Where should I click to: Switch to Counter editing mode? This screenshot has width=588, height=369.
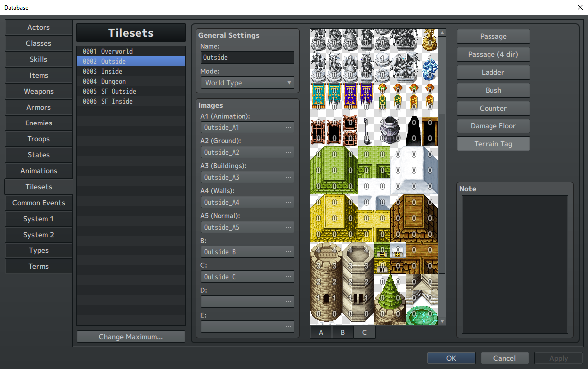(493, 108)
